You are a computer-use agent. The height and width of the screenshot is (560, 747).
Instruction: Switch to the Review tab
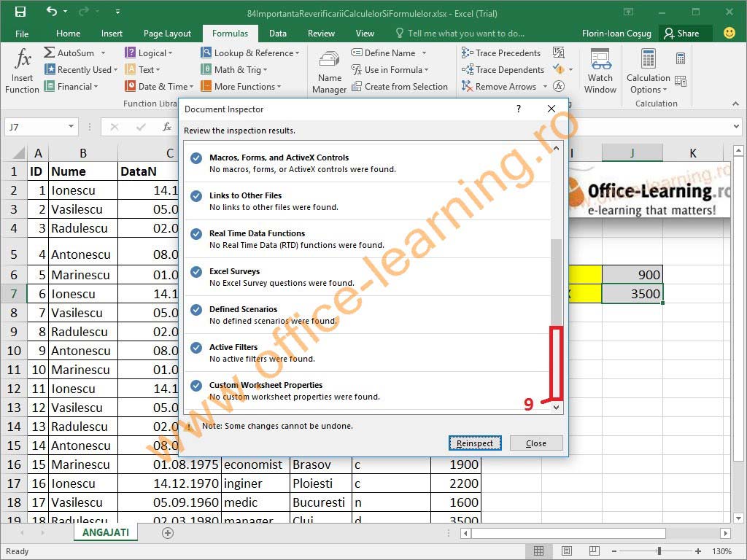(321, 34)
